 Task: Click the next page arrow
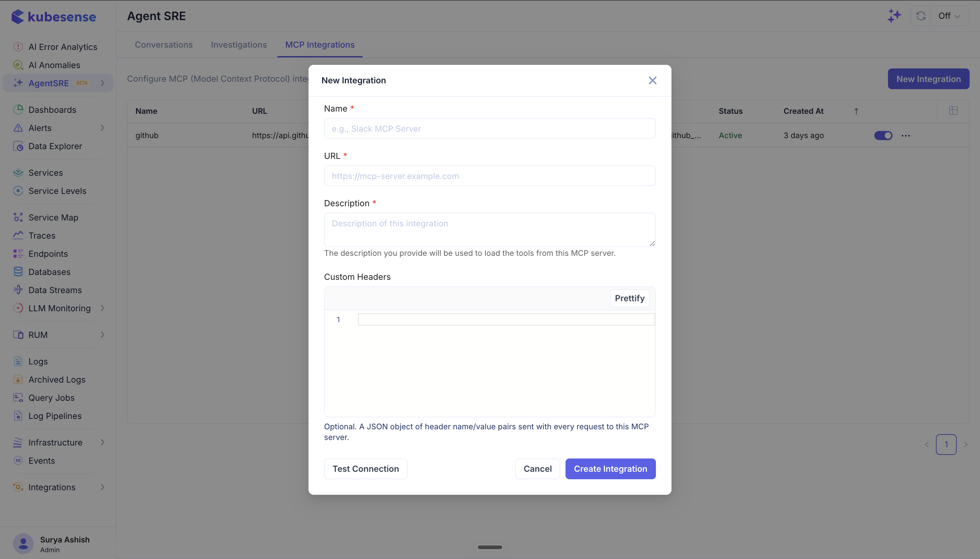coord(966,445)
